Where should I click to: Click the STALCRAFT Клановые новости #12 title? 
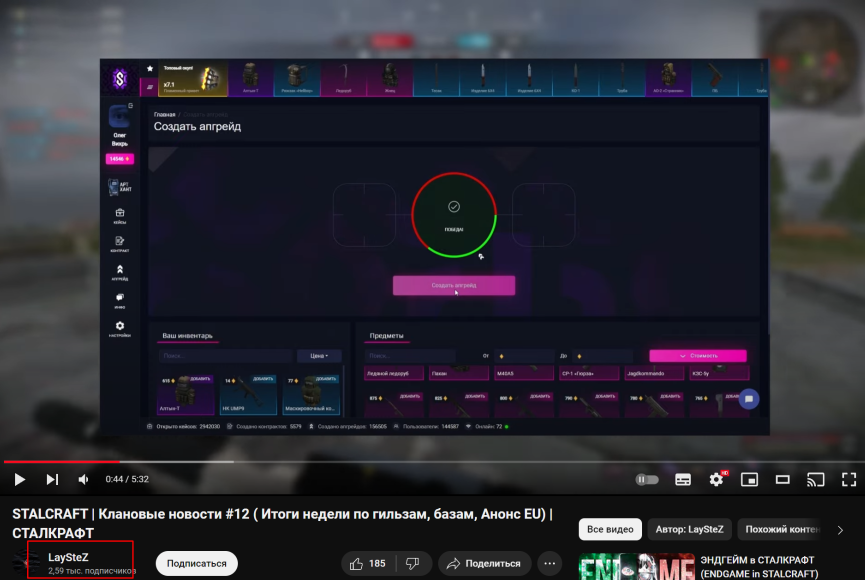[x=282, y=523]
